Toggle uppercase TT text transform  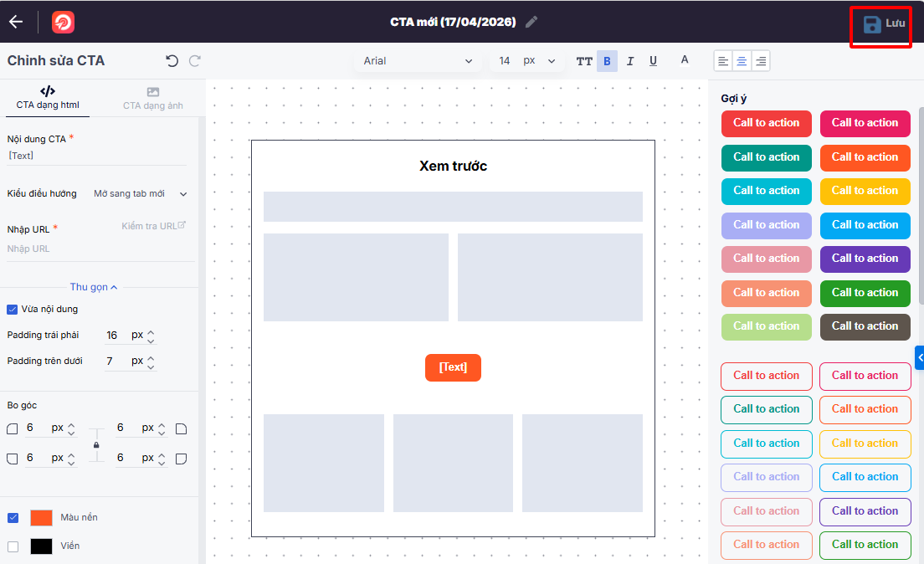tap(584, 61)
